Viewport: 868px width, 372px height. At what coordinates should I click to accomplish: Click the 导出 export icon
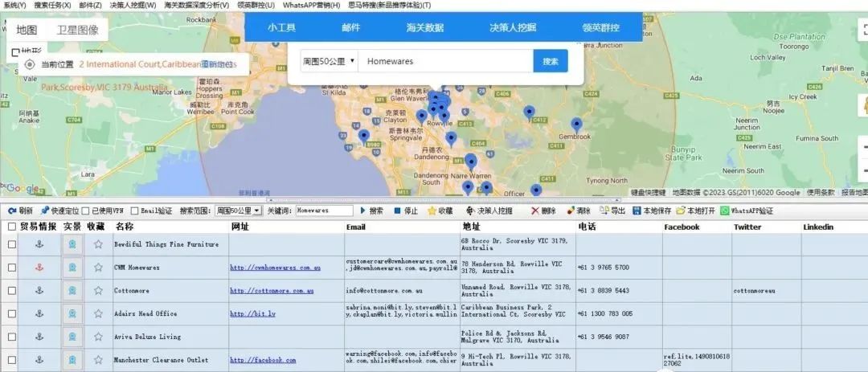pyautogui.click(x=604, y=211)
